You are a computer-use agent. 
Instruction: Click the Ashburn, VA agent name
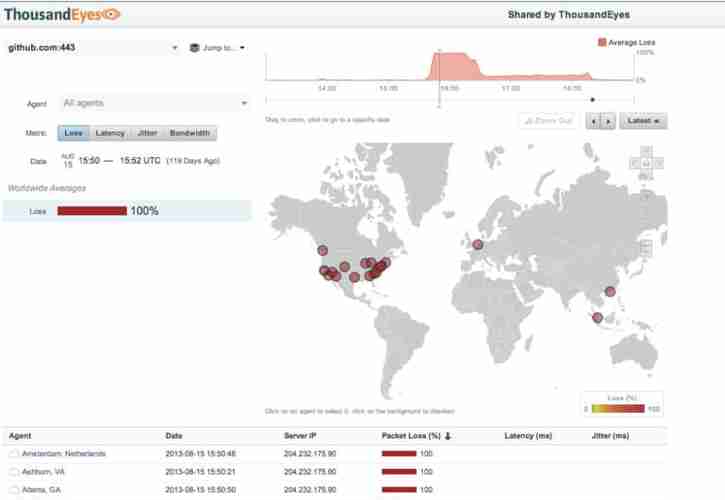(43, 472)
